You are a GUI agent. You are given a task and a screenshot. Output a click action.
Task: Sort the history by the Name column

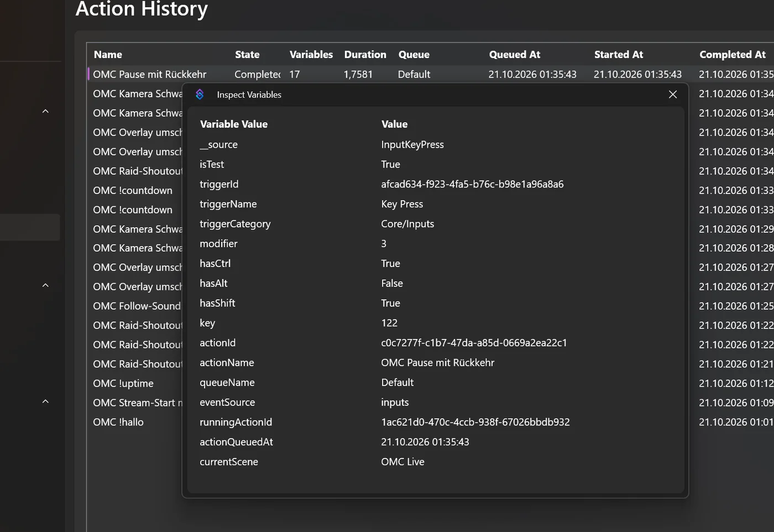(108, 55)
